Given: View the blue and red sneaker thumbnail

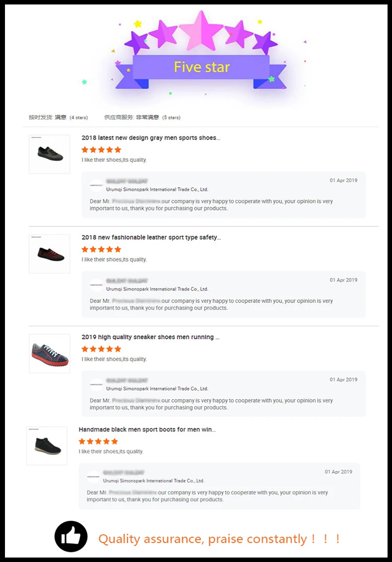Looking at the screenshot, I should click(50, 353).
